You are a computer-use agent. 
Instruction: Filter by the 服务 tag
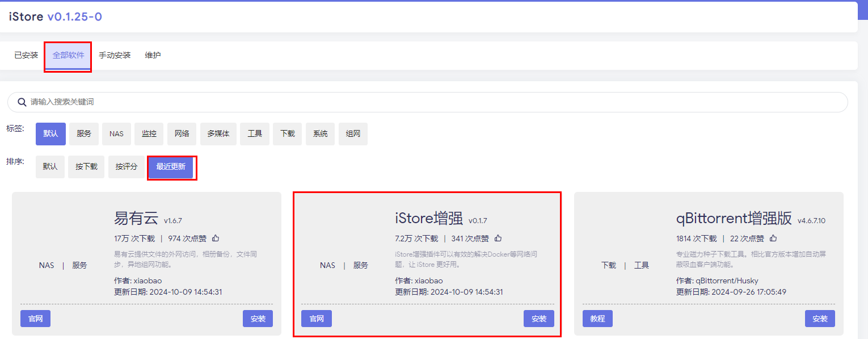(x=84, y=134)
